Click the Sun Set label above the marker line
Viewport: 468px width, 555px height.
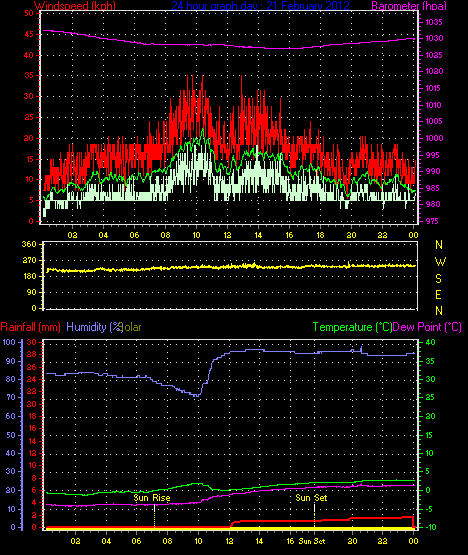(x=311, y=498)
